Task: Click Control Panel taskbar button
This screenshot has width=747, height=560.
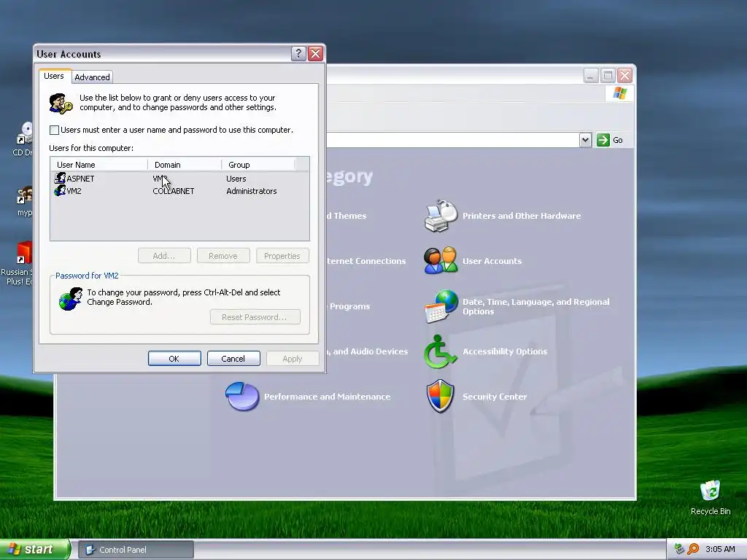Action: 136,550
